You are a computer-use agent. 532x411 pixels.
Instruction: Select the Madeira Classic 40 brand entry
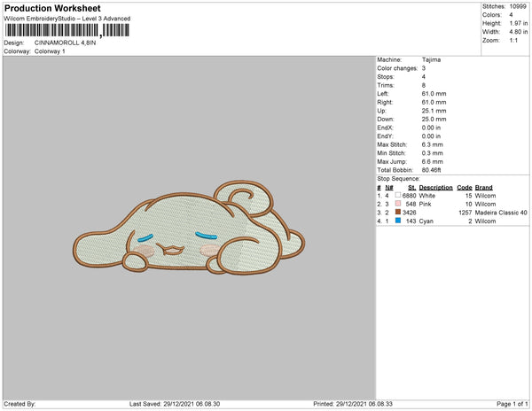point(501,213)
